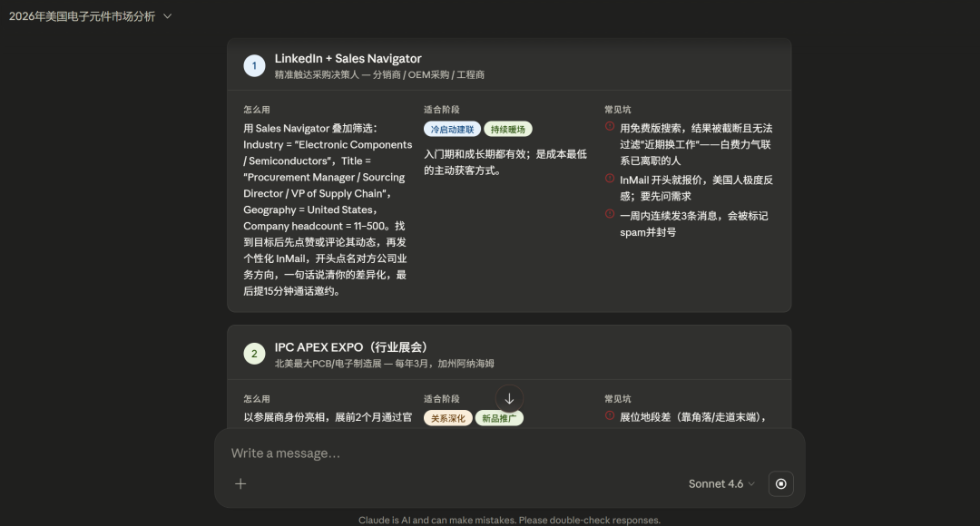Click the 持续暖场 tag
This screenshot has width=980, height=526.
pos(507,130)
